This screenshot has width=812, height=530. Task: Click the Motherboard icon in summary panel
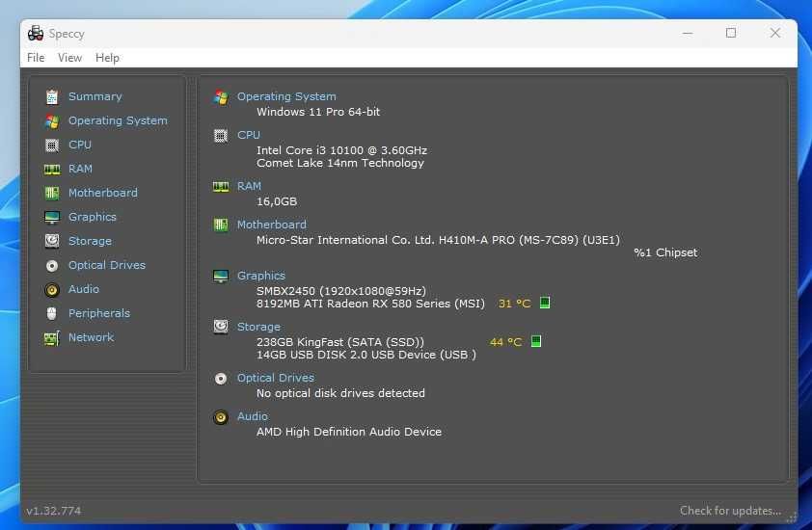click(x=221, y=225)
